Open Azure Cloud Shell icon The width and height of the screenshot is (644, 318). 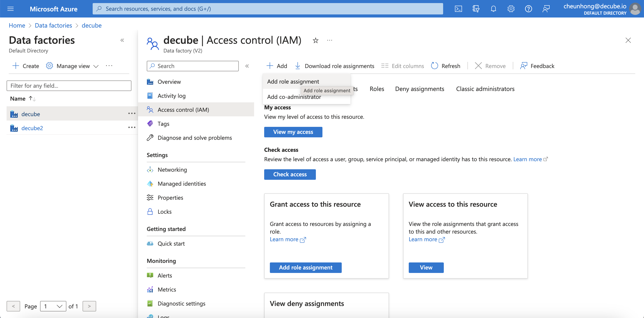(x=458, y=9)
